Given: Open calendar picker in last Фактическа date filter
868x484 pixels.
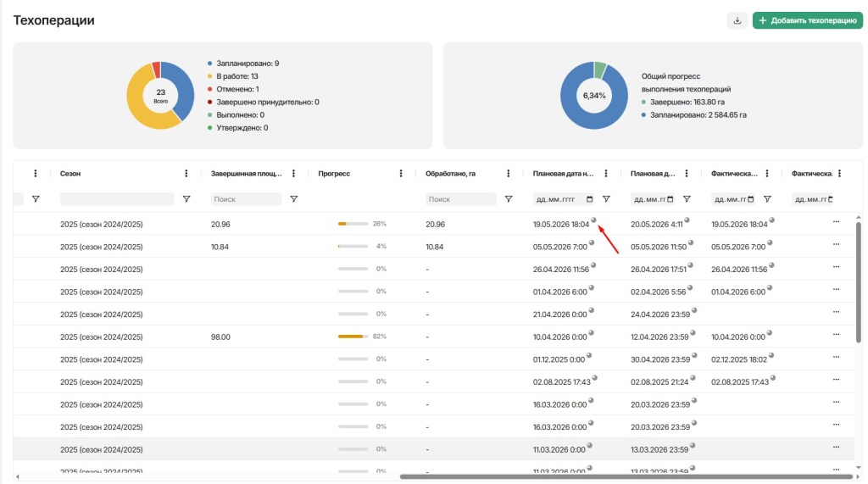Looking at the screenshot, I should click(831, 199).
